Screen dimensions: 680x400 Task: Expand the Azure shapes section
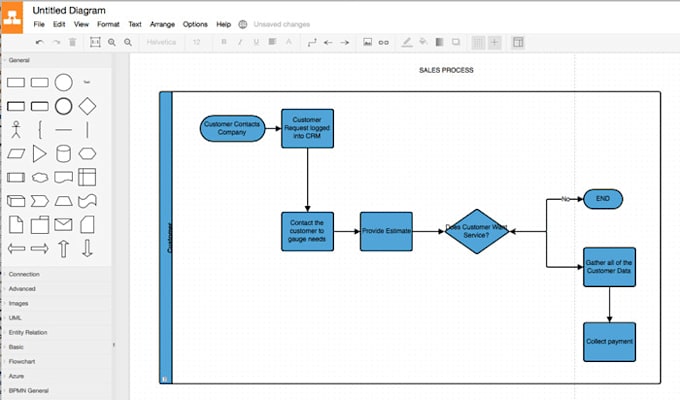point(56,376)
